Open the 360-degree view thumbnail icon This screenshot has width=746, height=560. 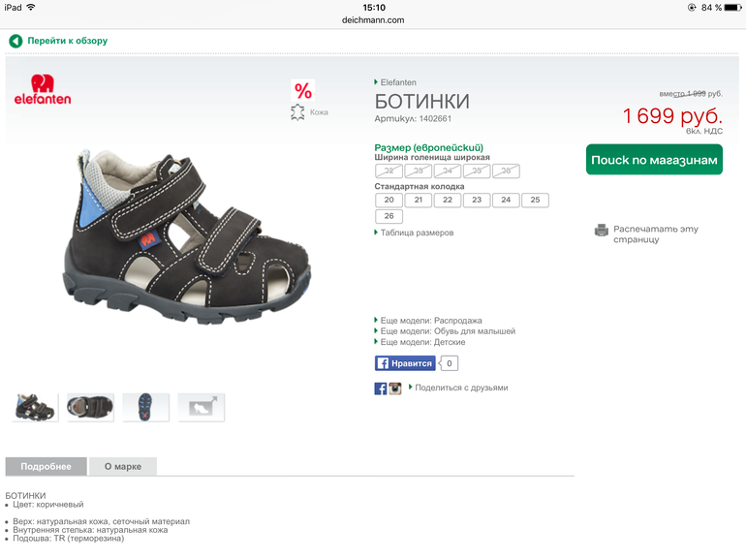(201, 407)
